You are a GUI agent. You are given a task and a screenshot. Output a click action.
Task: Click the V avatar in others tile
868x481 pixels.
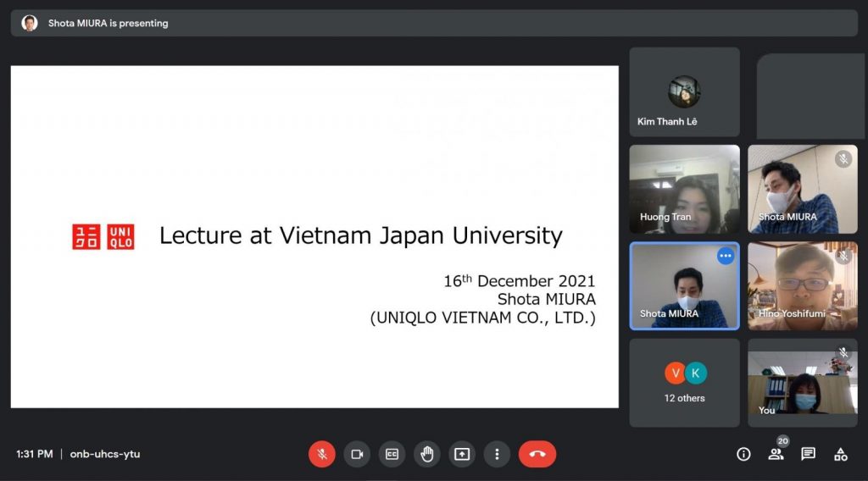pos(675,373)
